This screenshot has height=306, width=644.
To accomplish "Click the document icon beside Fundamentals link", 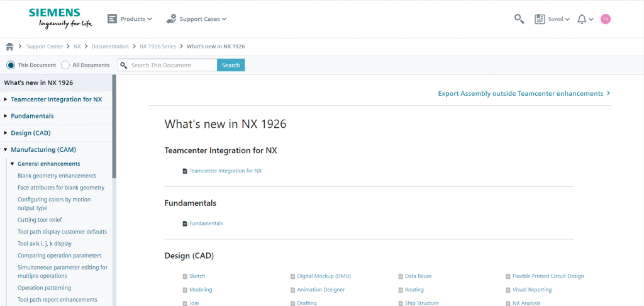I will [x=185, y=224].
